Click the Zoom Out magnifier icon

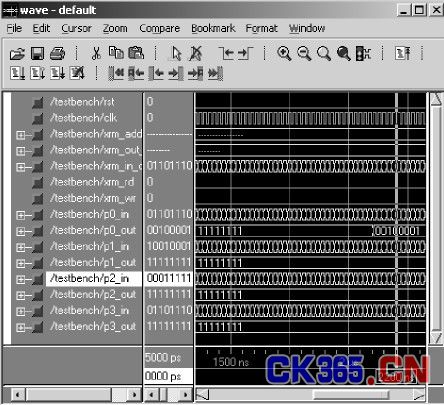click(304, 53)
